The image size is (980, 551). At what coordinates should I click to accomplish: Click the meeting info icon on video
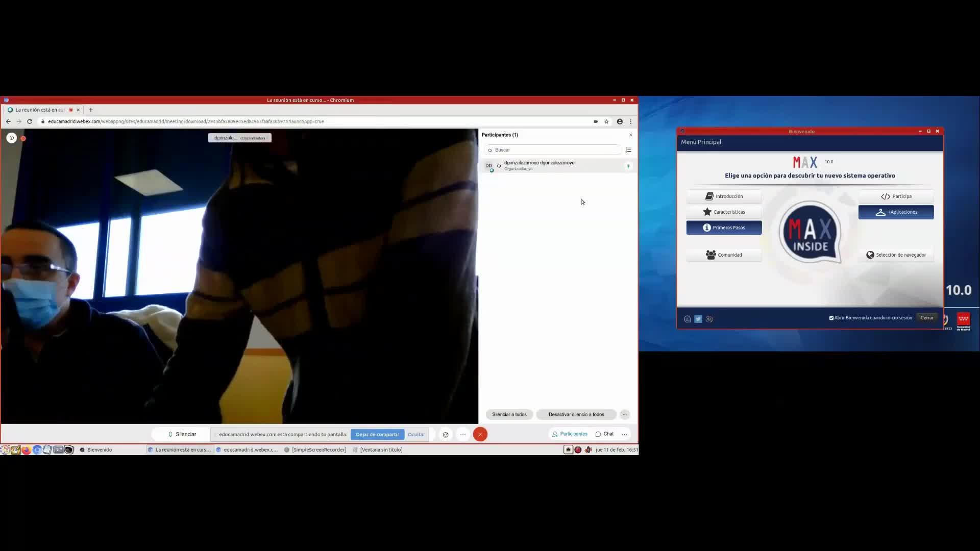(x=12, y=138)
